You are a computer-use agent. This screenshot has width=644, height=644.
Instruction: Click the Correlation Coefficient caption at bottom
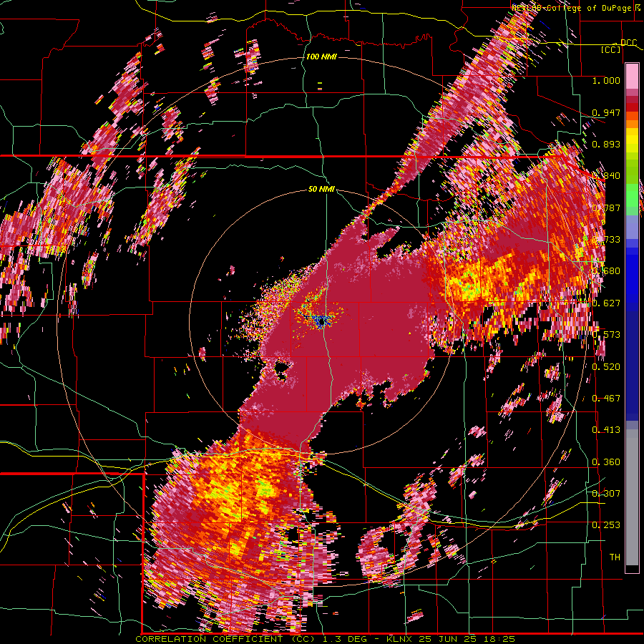pyautogui.click(x=325, y=639)
